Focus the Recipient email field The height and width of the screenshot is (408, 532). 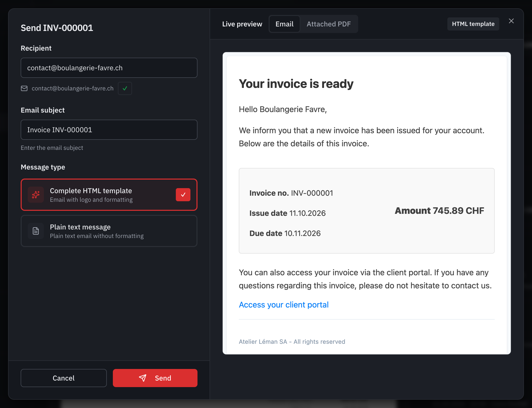109,68
